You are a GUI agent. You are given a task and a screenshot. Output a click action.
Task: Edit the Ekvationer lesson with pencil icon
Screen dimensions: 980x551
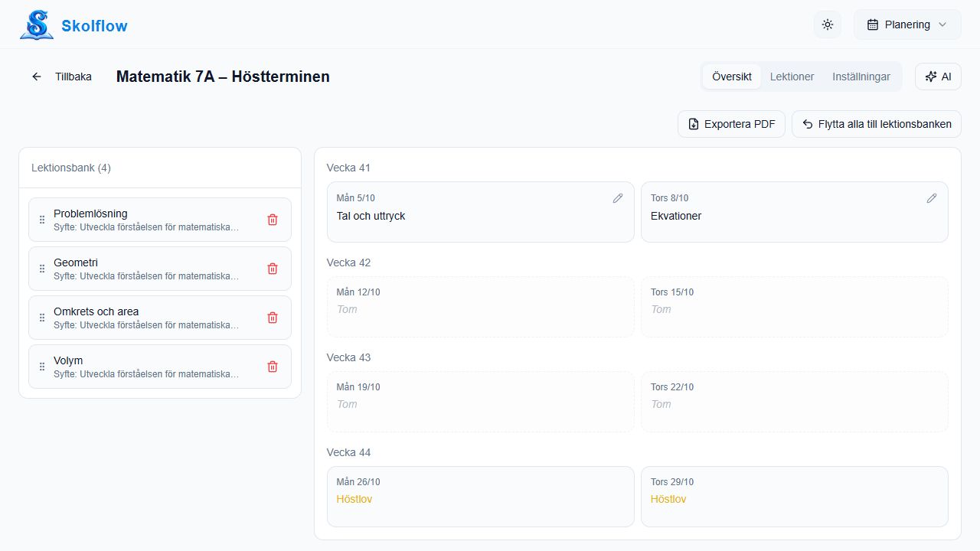(932, 198)
